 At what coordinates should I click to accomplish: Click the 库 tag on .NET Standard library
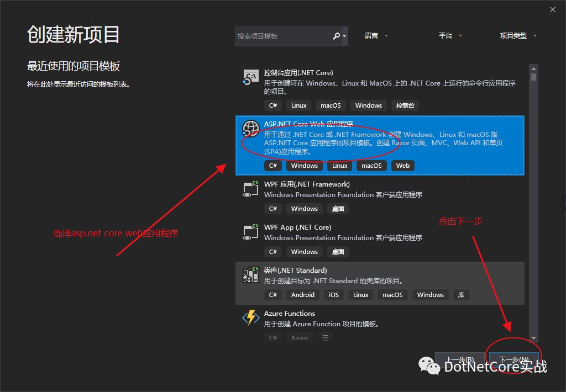pyautogui.click(x=462, y=295)
